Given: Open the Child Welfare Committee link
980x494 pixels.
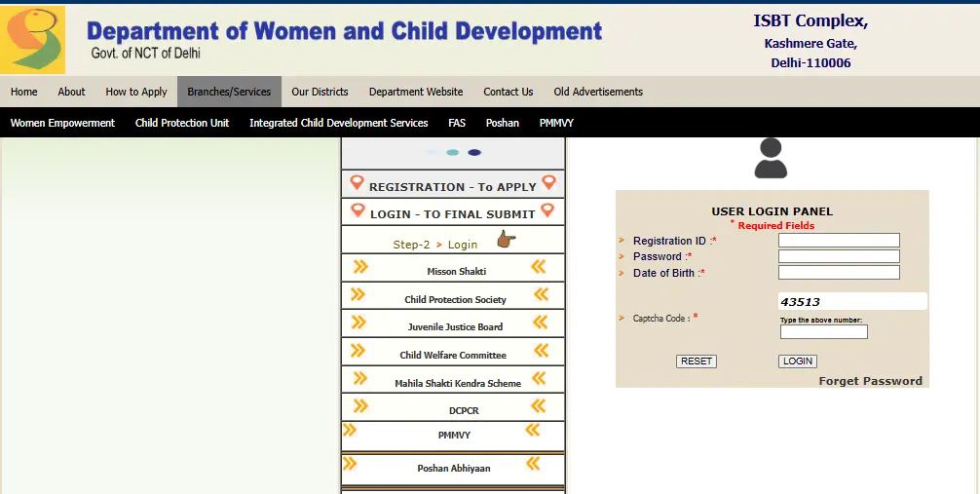Looking at the screenshot, I should coord(453,356).
